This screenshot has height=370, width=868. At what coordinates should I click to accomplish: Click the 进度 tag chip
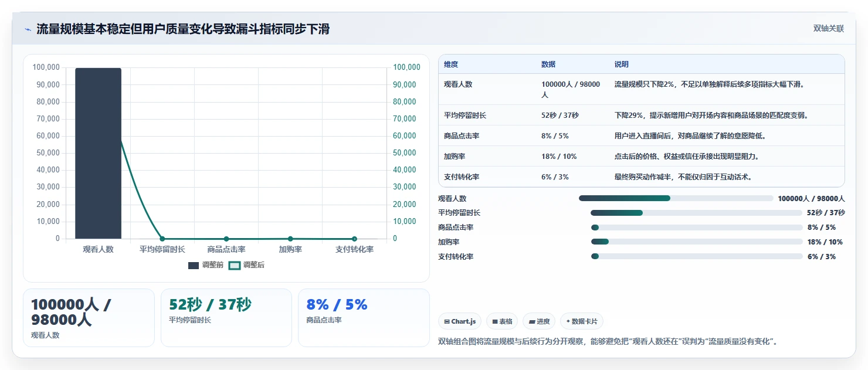539,321
